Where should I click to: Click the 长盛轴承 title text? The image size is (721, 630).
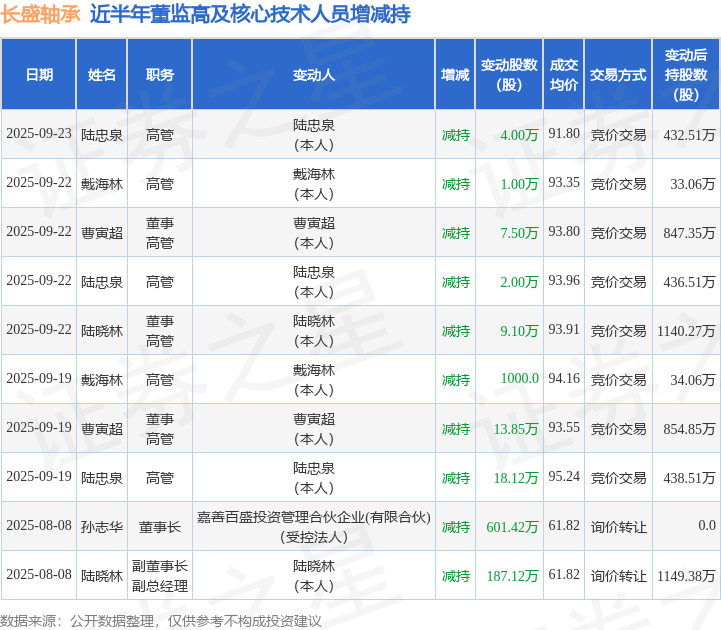[x=40, y=14]
